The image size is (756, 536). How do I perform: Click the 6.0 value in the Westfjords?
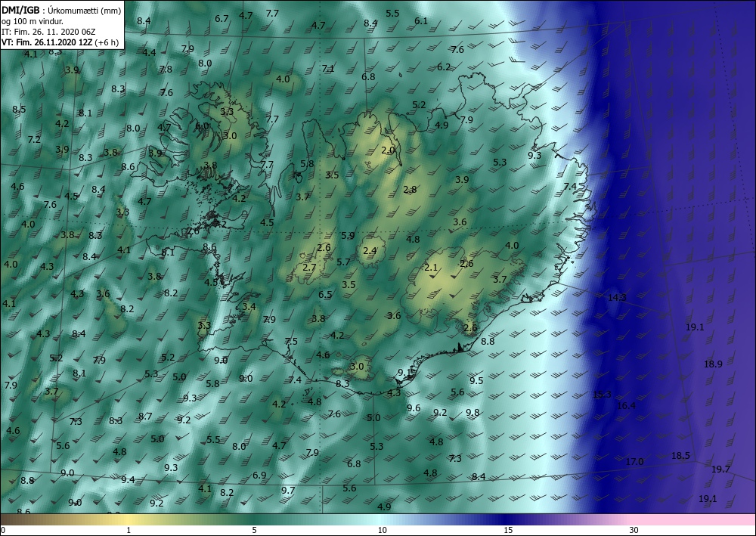(x=202, y=125)
